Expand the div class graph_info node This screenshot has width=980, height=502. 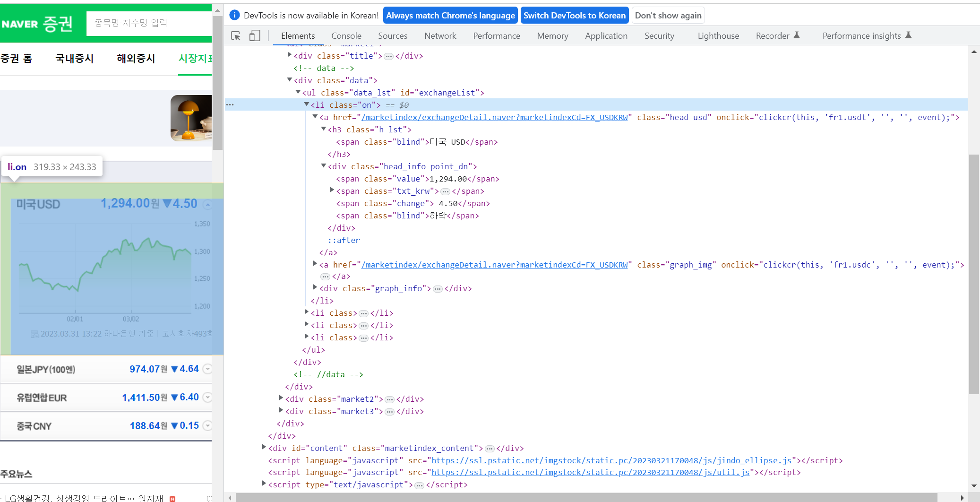click(315, 287)
